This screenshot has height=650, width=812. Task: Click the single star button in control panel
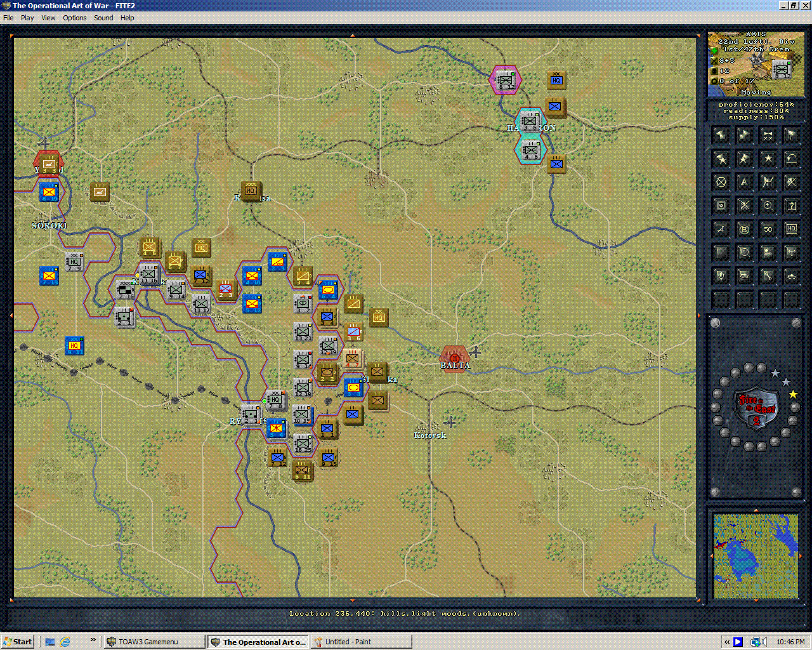[768, 159]
